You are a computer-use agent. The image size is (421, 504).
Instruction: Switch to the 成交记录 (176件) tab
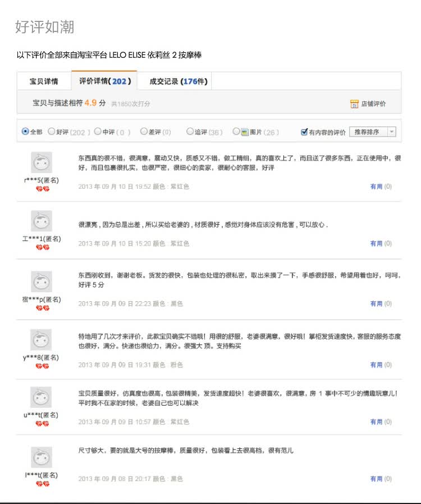pos(179,81)
